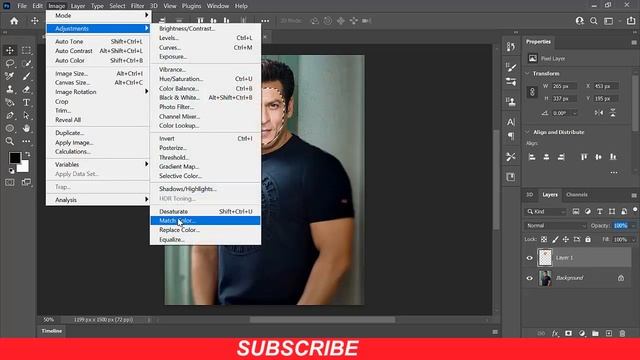
Task: Click the Width value field
Action: (564, 87)
